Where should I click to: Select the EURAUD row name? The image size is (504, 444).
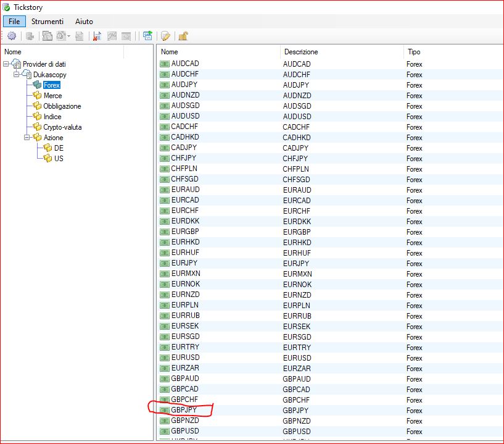click(x=186, y=190)
